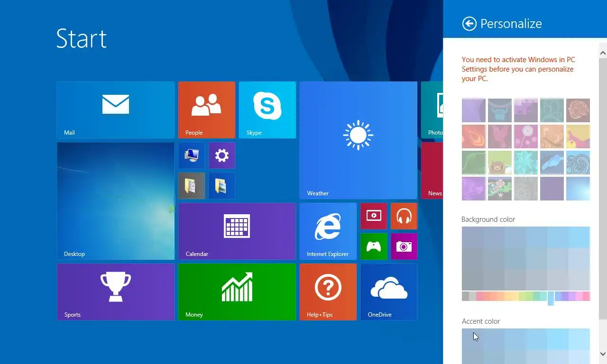Click the 'Start' heading text
The height and width of the screenshot is (364, 607).
click(x=81, y=38)
